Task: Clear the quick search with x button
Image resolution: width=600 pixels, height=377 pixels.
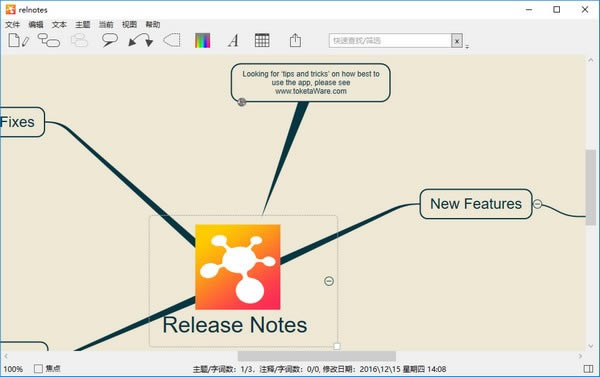Action: click(457, 41)
